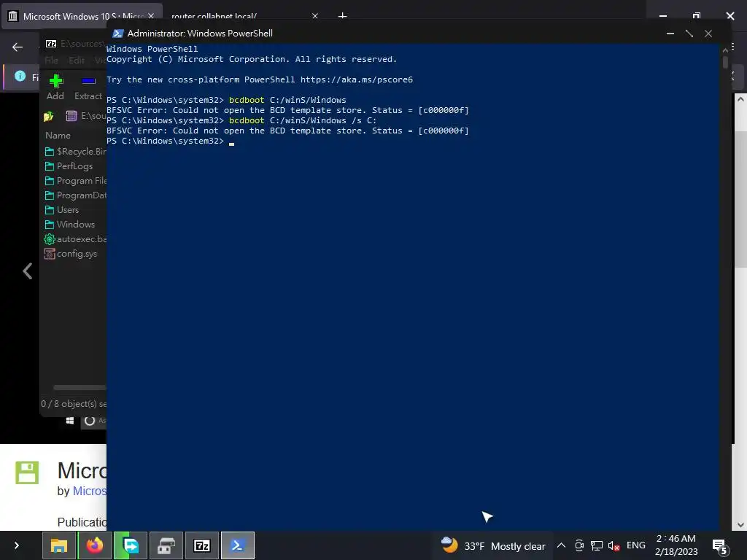Select the autoexec.bat file in 7-Zip

pos(75,239)
